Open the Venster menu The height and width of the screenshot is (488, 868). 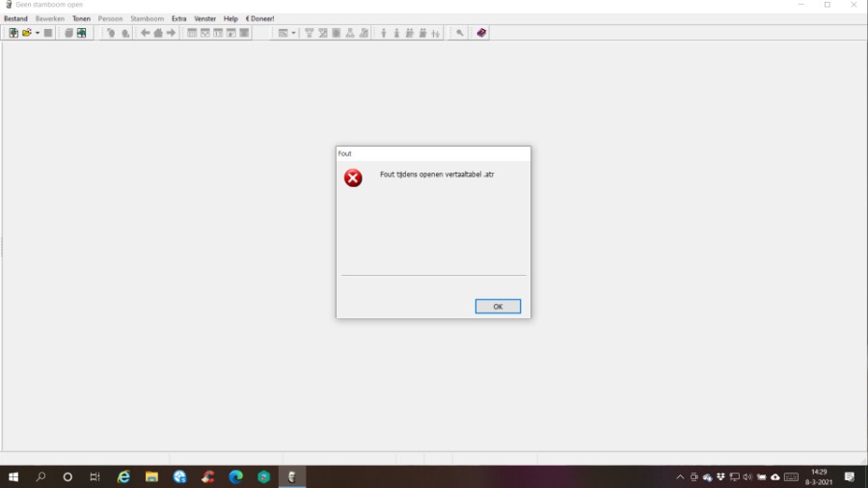(204, 18)
